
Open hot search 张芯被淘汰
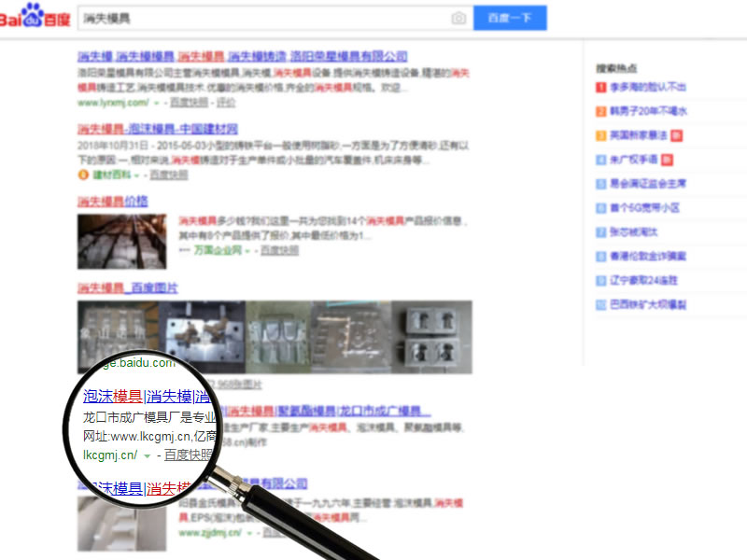click(x=634, y=231)
